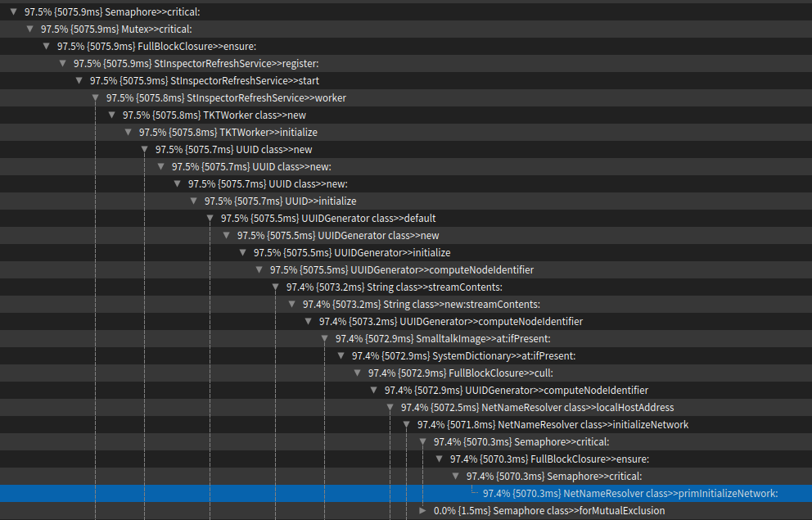The width and height of the screenshot is (812, 520).
Task: Select UUIDGenerator>>computeNodeIdentifier 5075.5ms row
Action: (x=406, y=269)
